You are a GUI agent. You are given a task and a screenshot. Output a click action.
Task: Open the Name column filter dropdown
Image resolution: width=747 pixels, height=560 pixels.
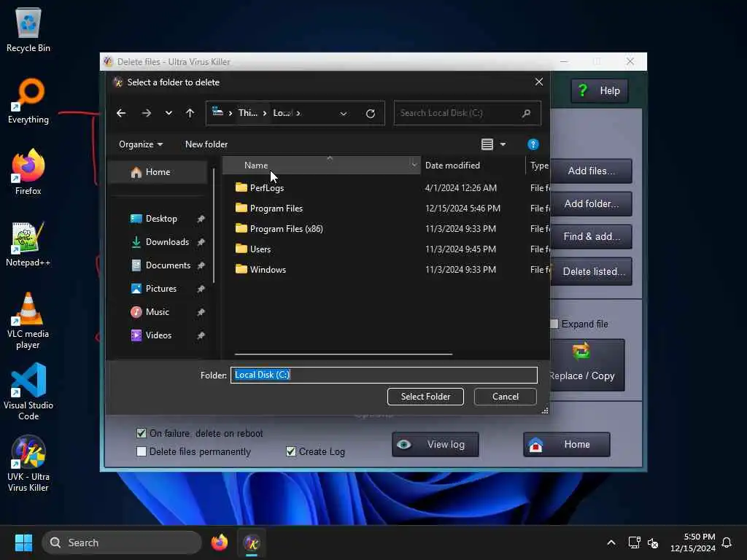(414, 166)
